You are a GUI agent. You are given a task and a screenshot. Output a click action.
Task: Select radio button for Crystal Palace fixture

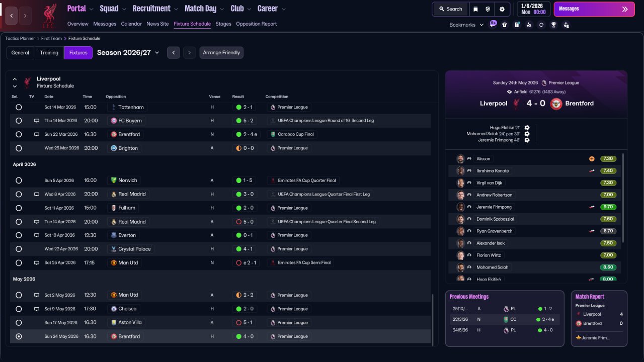[x=19, y=249]
